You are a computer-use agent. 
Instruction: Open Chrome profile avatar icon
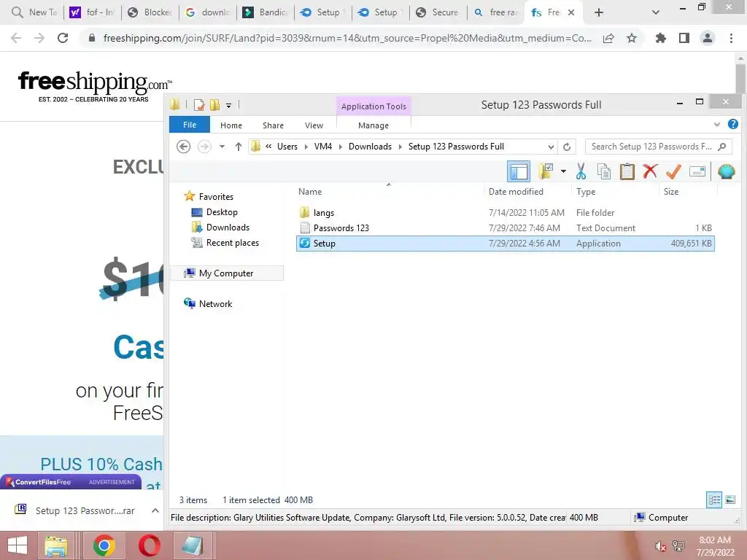(708, 38)
